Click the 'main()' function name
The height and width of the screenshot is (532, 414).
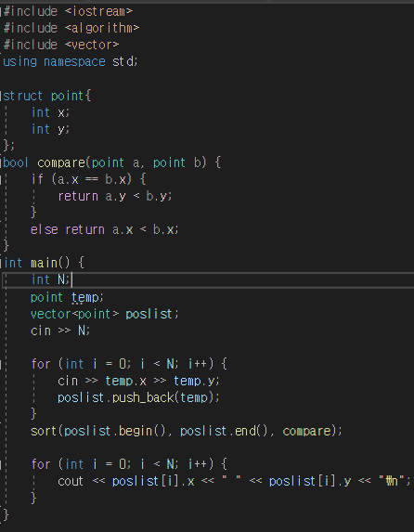point(50,263)
